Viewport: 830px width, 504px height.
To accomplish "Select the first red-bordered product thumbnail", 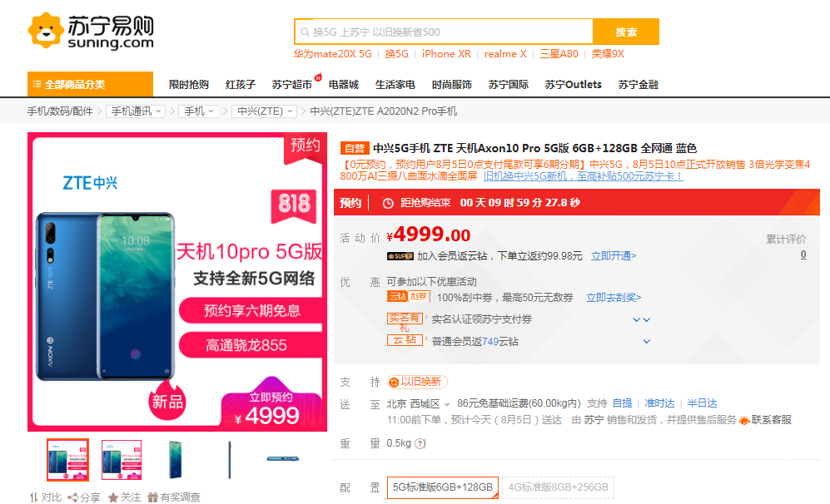I will click(x=67, y=460).
